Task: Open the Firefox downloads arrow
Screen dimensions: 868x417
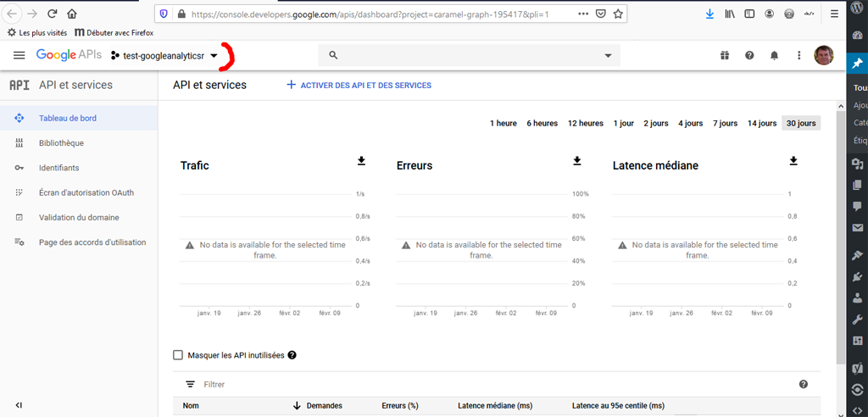Action: [x=709, y=14]
